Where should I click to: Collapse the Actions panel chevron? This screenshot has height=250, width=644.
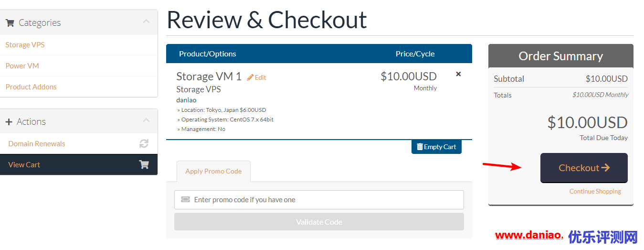146,120
